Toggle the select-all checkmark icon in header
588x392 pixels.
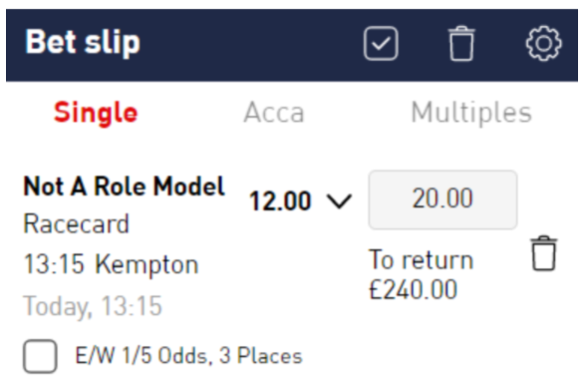point(381,43)
